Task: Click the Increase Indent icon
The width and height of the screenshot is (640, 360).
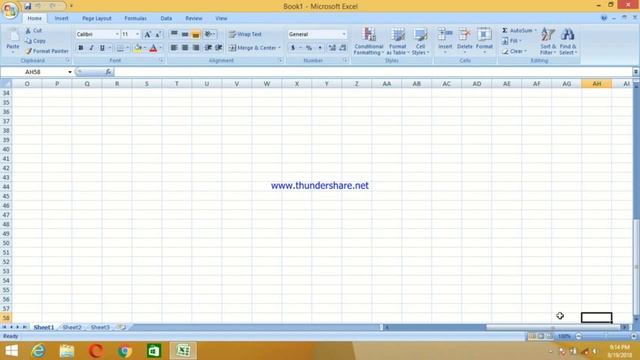Action: click(x=219, y=48)
